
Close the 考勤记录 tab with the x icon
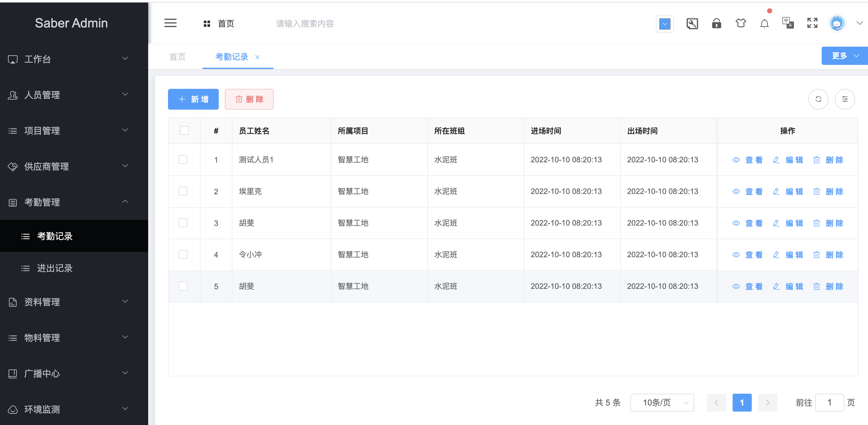coord(257,57)
